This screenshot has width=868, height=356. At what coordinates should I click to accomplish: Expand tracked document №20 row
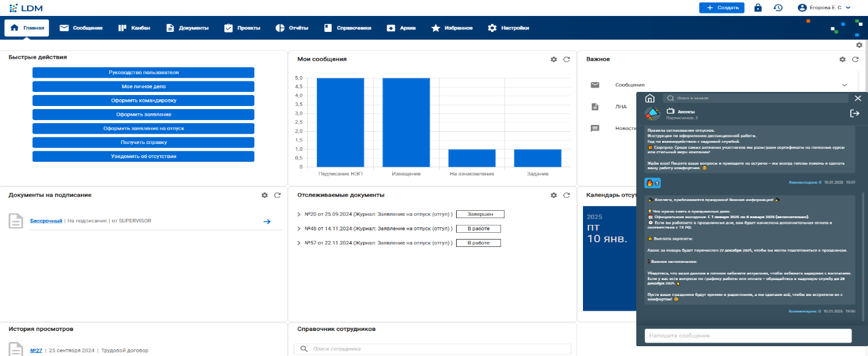click(x=299, y=214)
